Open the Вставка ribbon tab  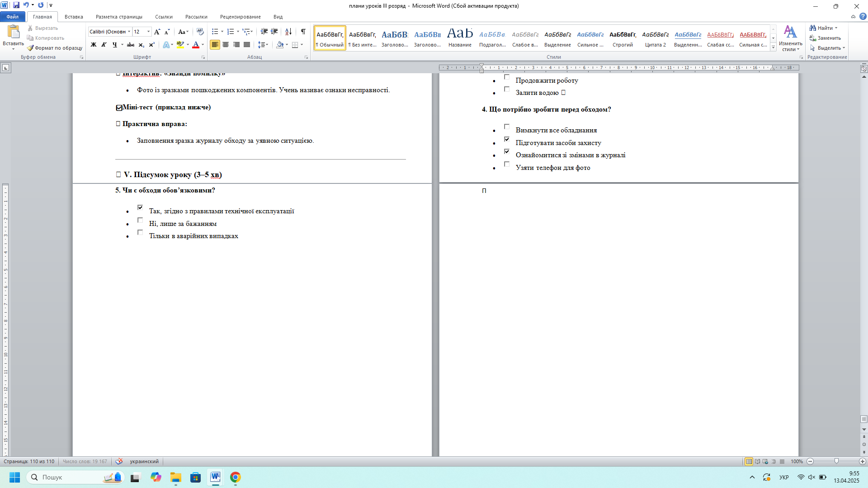pyautogui.click(x=74, y=17)
